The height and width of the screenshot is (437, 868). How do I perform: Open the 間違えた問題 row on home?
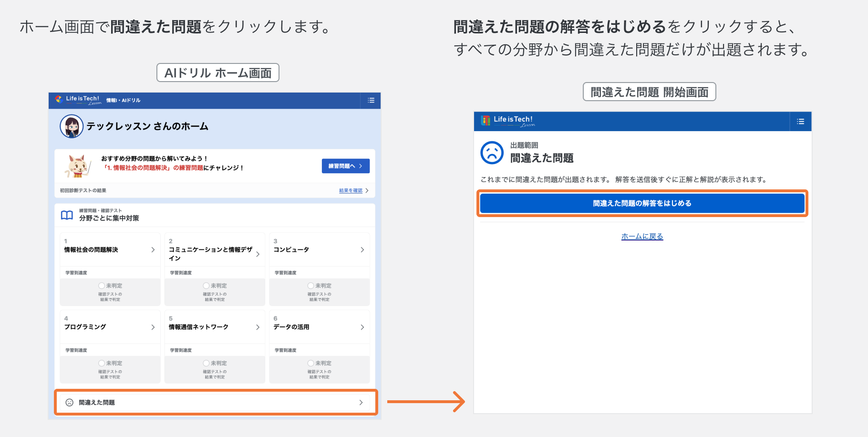tap(216, 403)
